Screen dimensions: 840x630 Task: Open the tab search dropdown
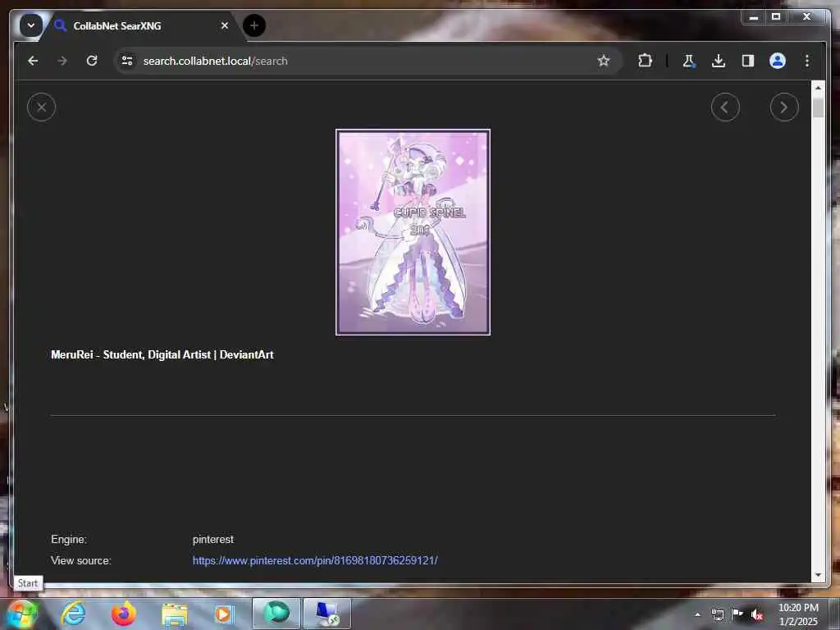pos(31,25)
